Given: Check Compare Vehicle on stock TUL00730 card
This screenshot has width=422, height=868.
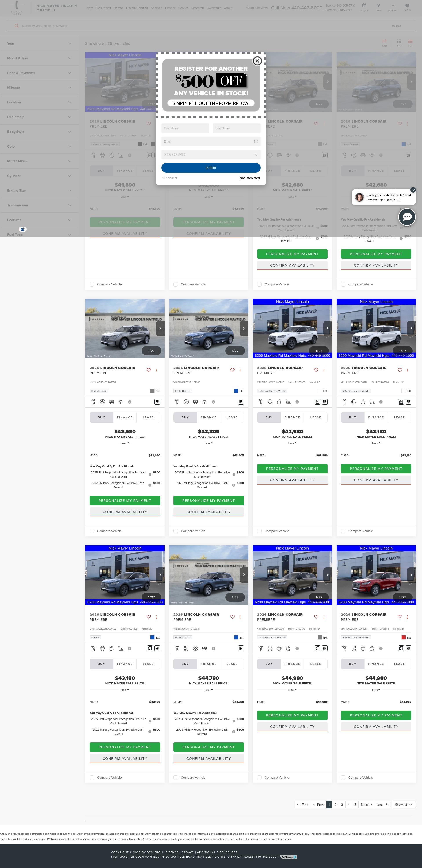Looking at the screenshot, I should tap(259, 778).
